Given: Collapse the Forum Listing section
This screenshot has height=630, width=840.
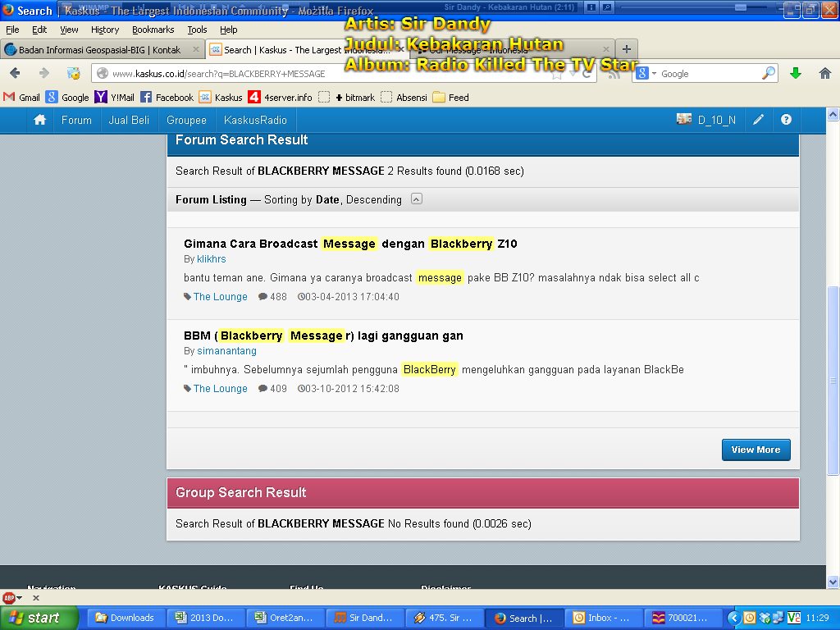Looking at the screenshot, I should click(416, 199).
